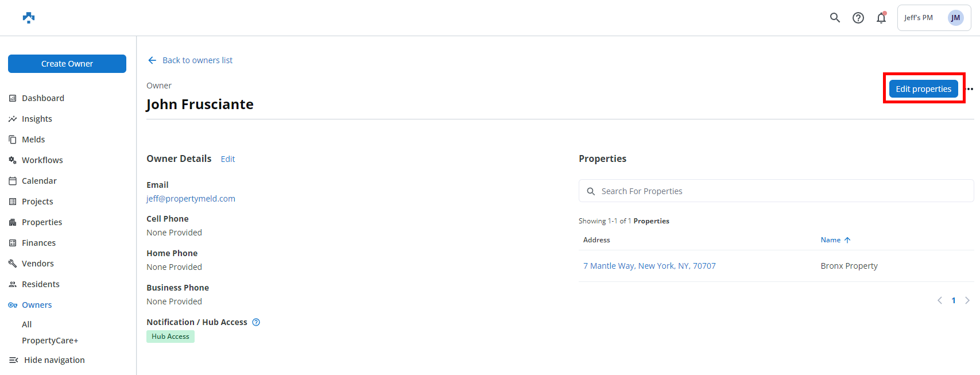The image size is (980, 375).
Task: Open Melds in the sidebar
Action: point(33,140)
